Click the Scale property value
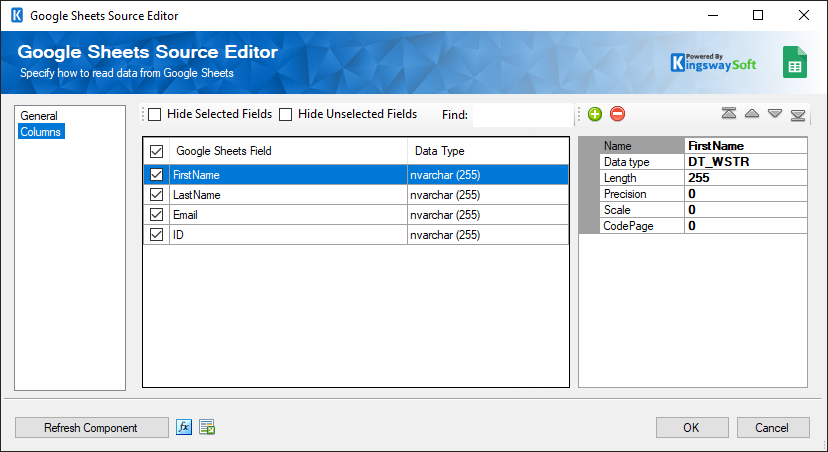 [x=746, y=210]
